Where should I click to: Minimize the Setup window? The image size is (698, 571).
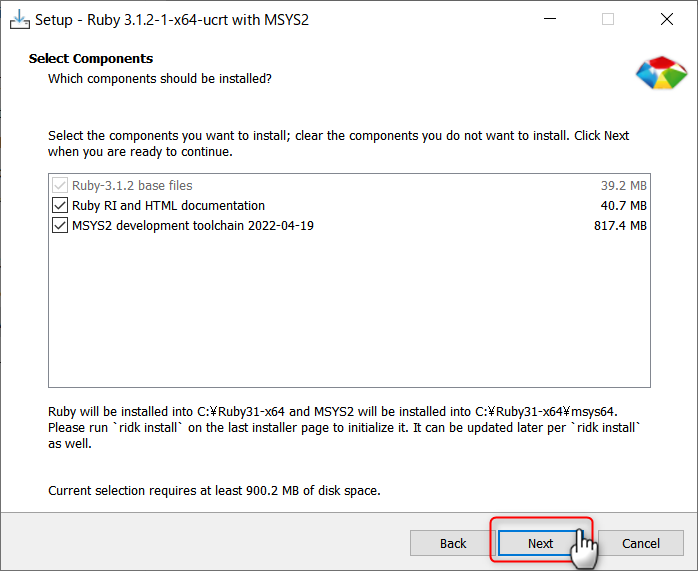pyautogui.click(x=550, y=19)
